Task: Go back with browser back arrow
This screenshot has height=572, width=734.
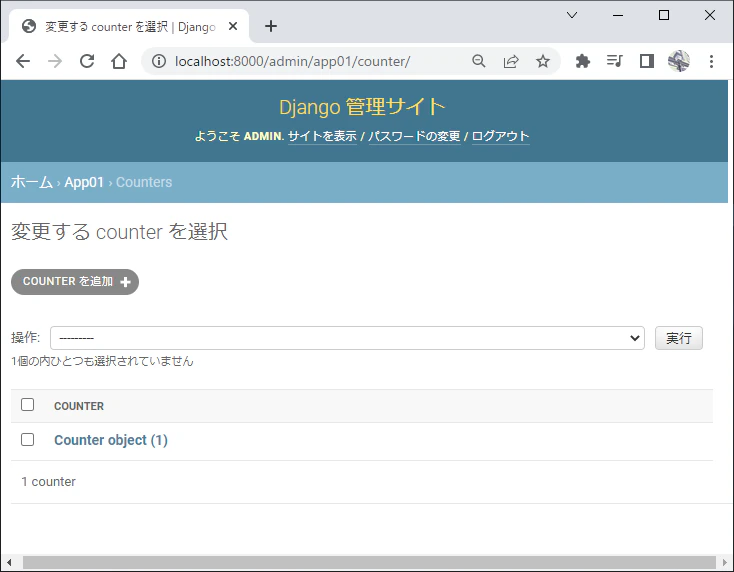Action: (x=22, y=61)
